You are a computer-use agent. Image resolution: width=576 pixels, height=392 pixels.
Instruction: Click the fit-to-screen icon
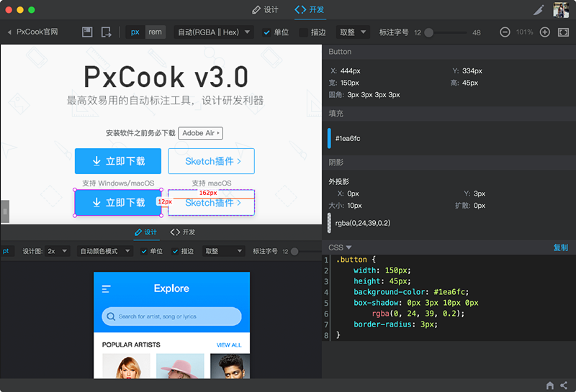point(563,32)
